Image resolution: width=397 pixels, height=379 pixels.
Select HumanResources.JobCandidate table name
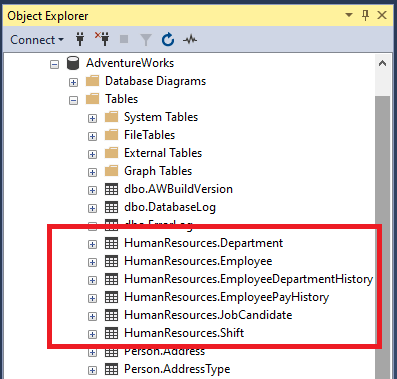tap(208, 315)
